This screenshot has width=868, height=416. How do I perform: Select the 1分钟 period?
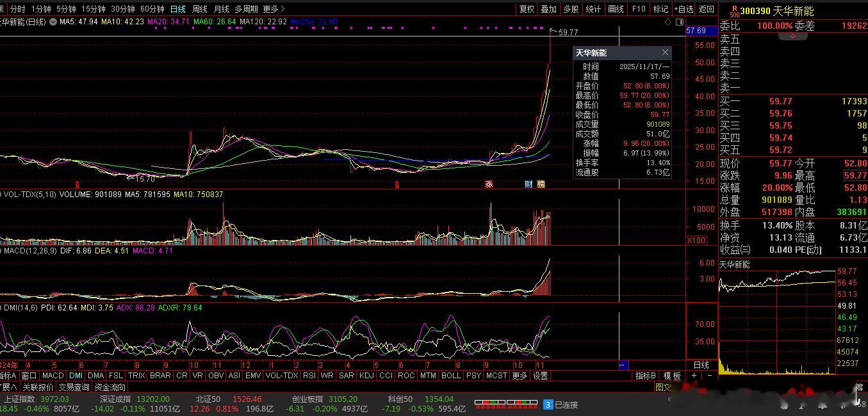click(41, 9)
